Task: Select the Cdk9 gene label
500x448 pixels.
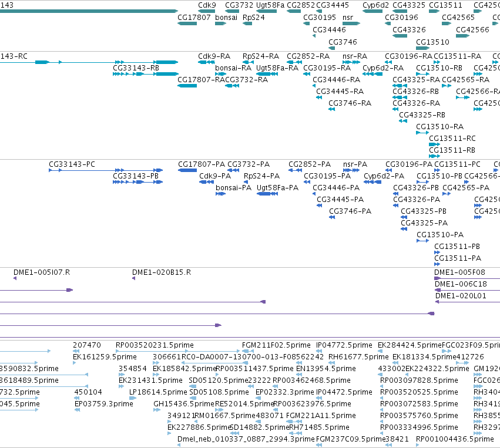Action: [x=207, y=5]
